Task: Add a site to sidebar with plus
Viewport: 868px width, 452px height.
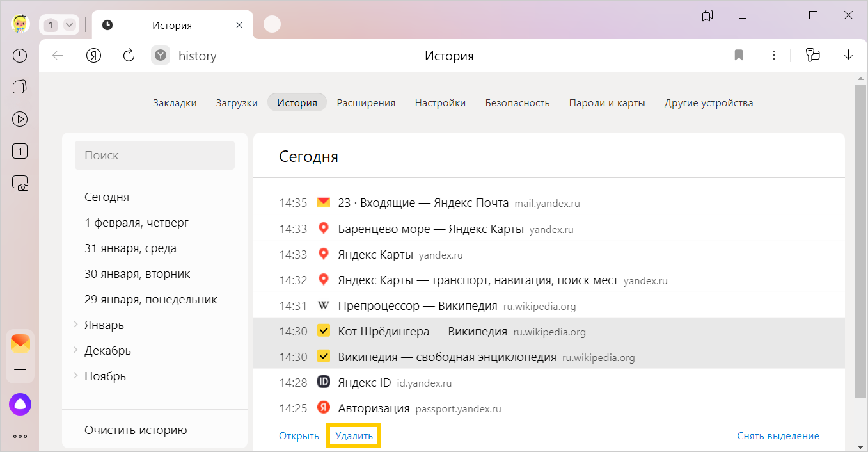Action: pyautogui.click(x=20, y=370)
